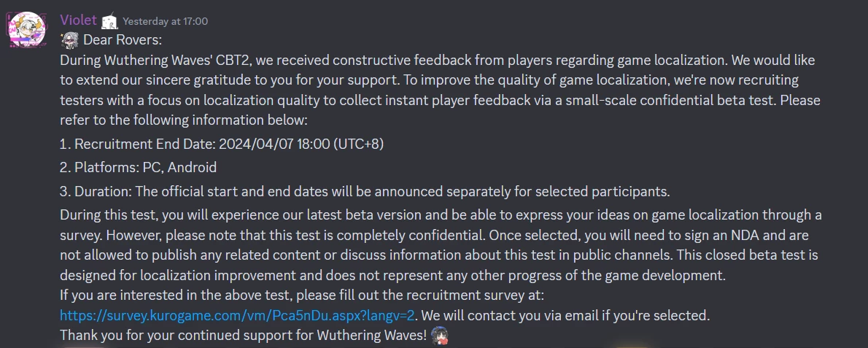Click the role badge icon beside Violet
This screenshot has height=348, width=868.
coord(109,22)
